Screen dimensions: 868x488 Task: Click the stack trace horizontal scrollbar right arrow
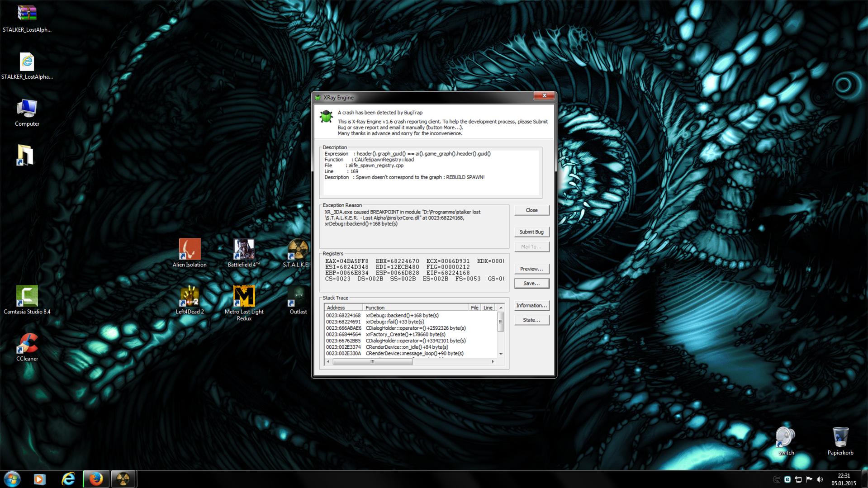click(x=493, y=362)
